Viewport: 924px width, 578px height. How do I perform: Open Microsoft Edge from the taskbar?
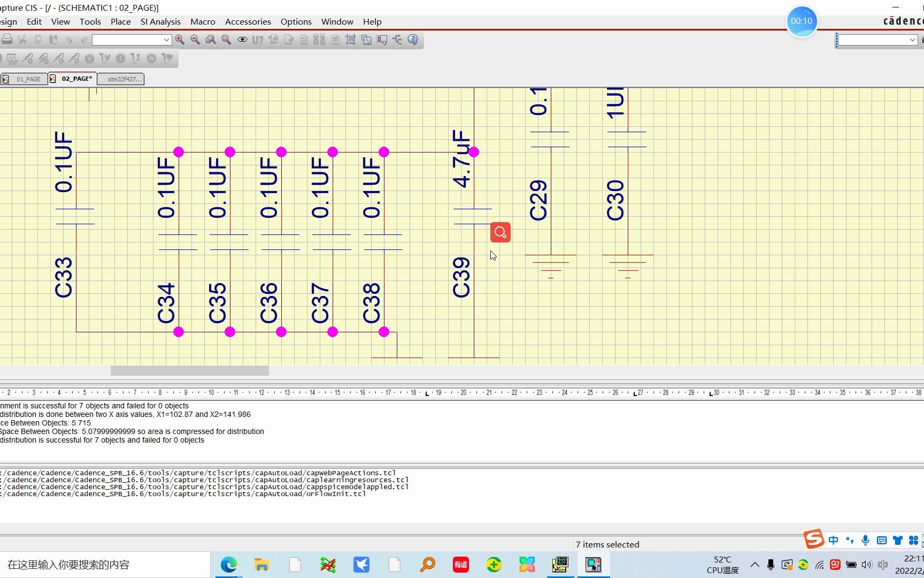pos(229,565)
